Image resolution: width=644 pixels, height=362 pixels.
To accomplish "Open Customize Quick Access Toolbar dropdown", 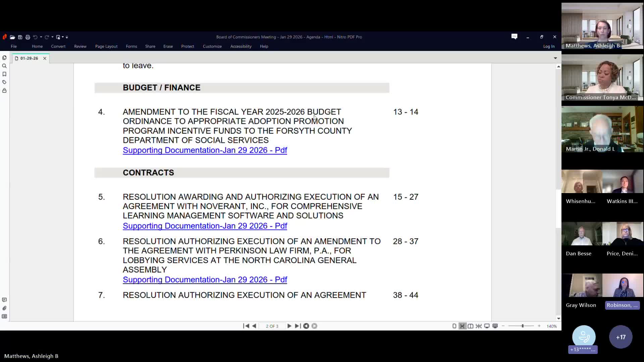I will 67,37.
